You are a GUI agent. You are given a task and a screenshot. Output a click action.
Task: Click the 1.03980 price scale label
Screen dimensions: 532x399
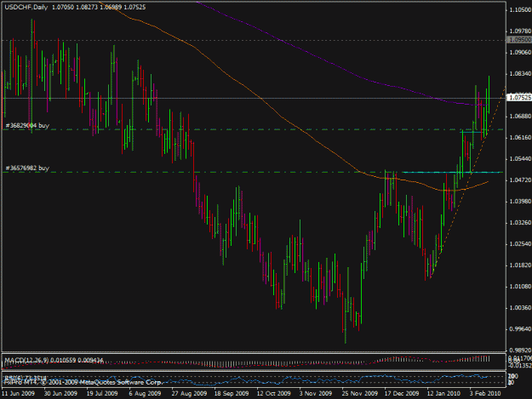coord(520,202)
